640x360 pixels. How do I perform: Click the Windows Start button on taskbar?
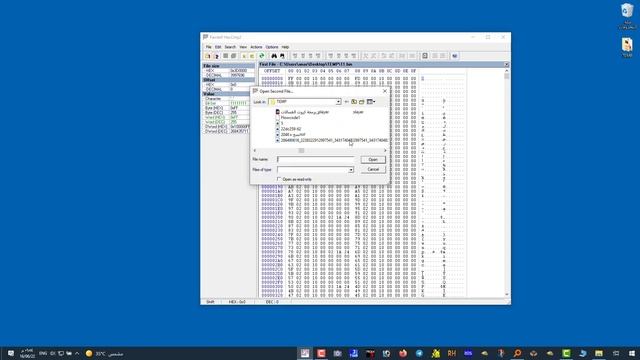pos(632,353)
